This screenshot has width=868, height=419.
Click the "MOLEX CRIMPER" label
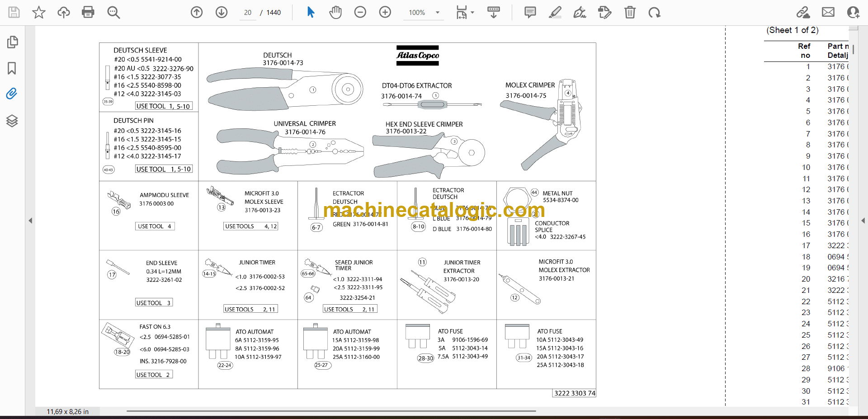click(530, 85)
